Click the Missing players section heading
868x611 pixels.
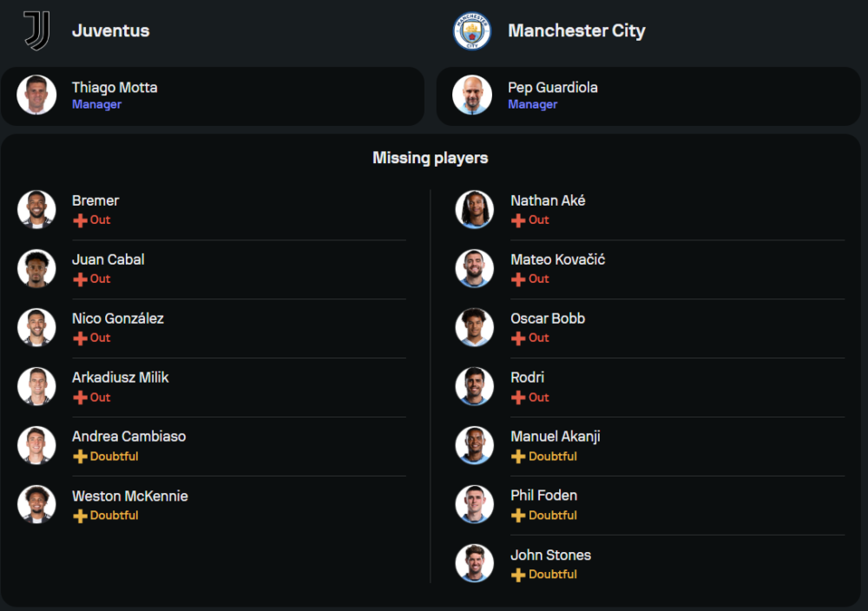430,158
